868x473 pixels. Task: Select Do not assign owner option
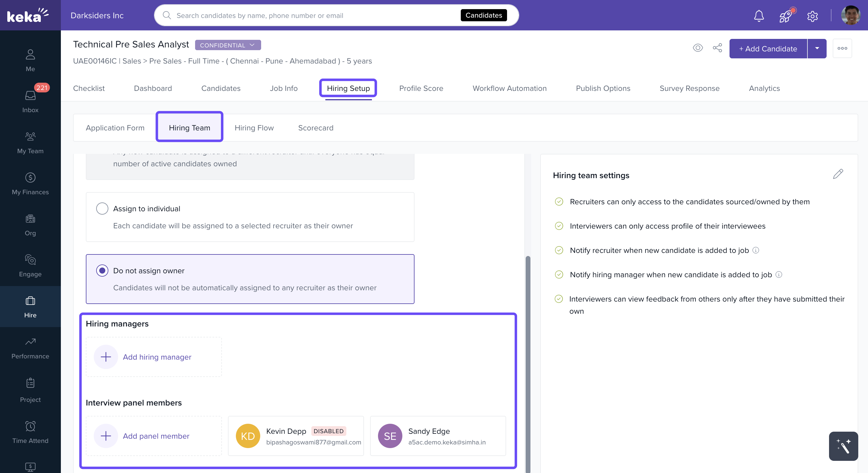pyautogui.click(x=102, y=270)
